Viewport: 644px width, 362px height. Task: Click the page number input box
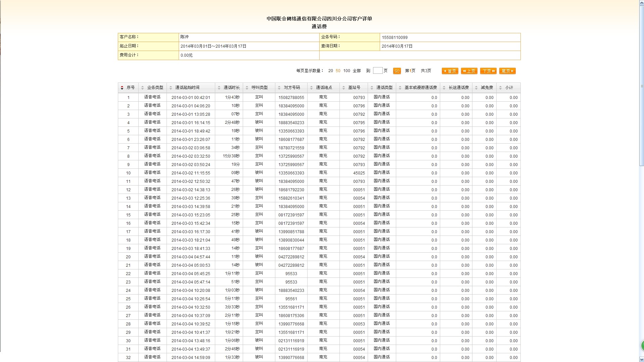(x=377, y=70)
